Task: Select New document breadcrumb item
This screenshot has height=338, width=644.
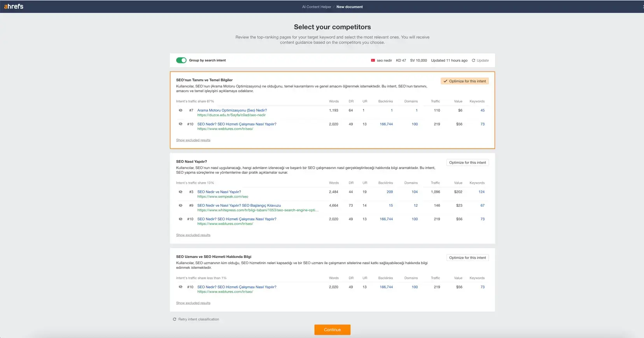Action: coord(349,7)
